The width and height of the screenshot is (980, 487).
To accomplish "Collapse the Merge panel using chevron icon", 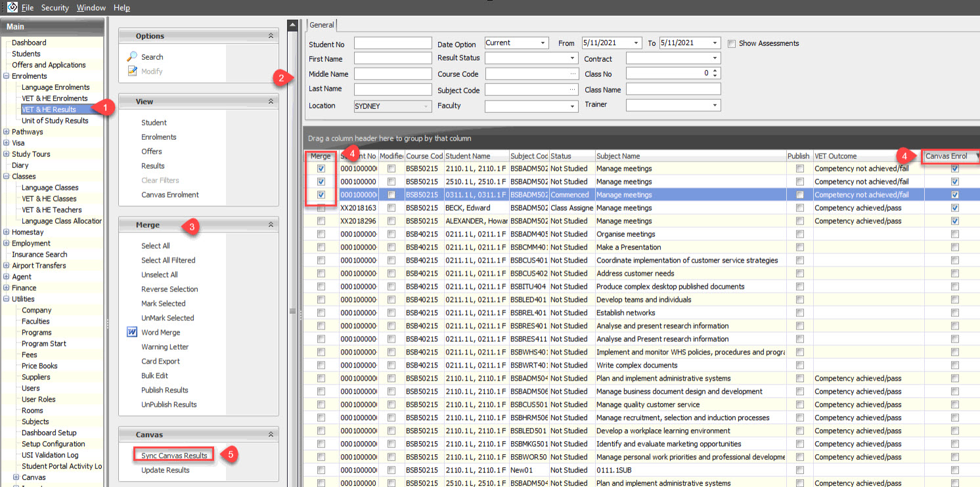I will click(271, 225).
